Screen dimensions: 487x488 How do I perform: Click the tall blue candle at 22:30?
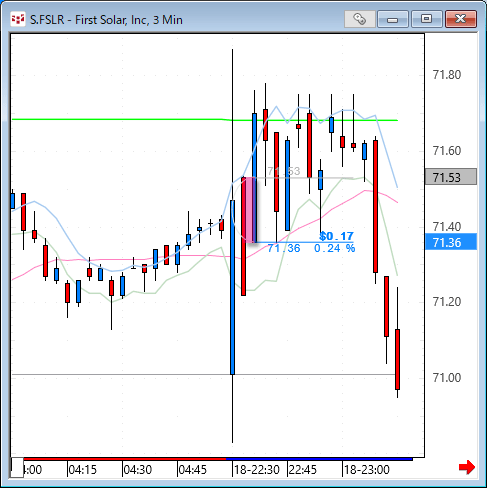tap(232, 287)
